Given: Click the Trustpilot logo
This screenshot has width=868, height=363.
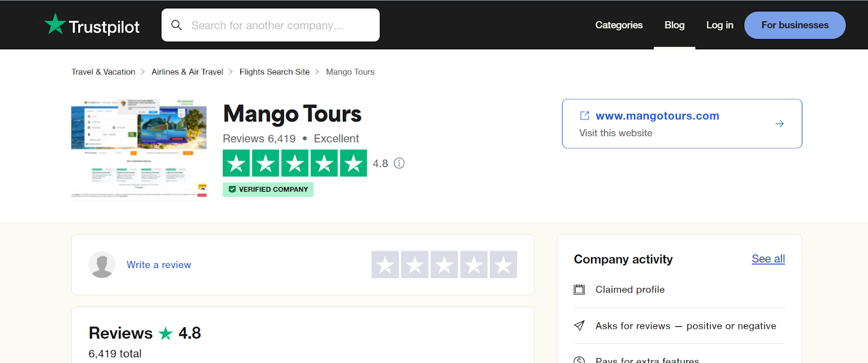Looking at the screenshot, I should pos(92,25).
